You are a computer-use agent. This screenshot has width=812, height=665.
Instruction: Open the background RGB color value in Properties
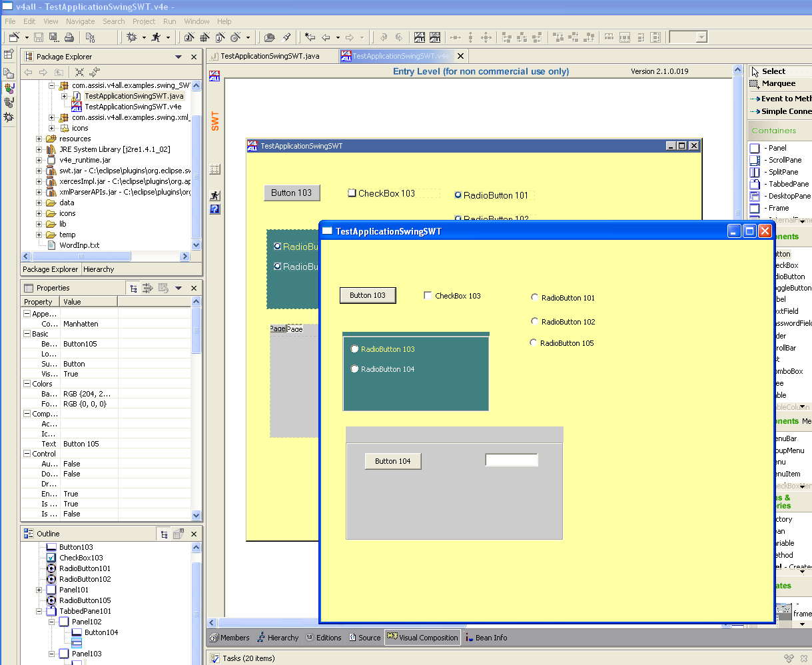pyautogui.click(x=85, y=394)
